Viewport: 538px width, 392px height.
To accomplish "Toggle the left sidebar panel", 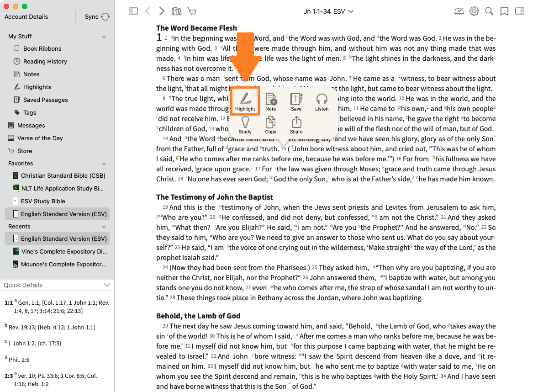I will [133, 11].
